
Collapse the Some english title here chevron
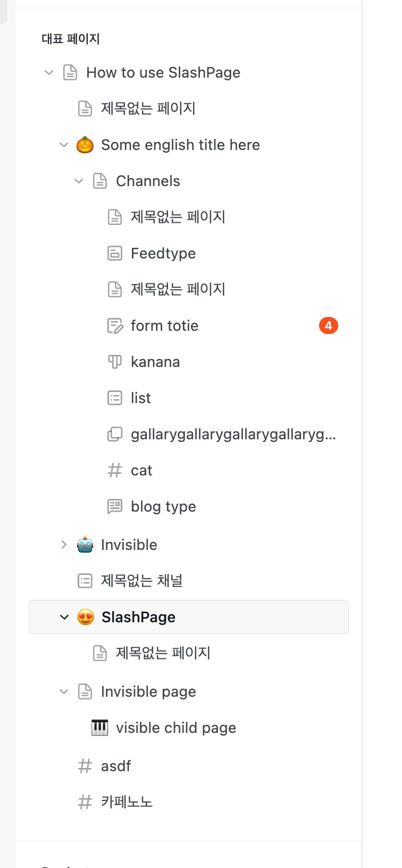pos(64,145)
